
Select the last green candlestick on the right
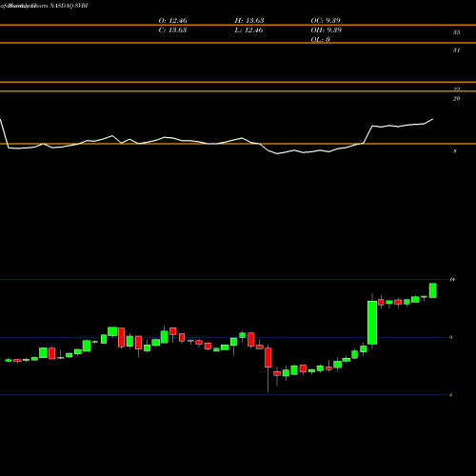tap(433, 290)
